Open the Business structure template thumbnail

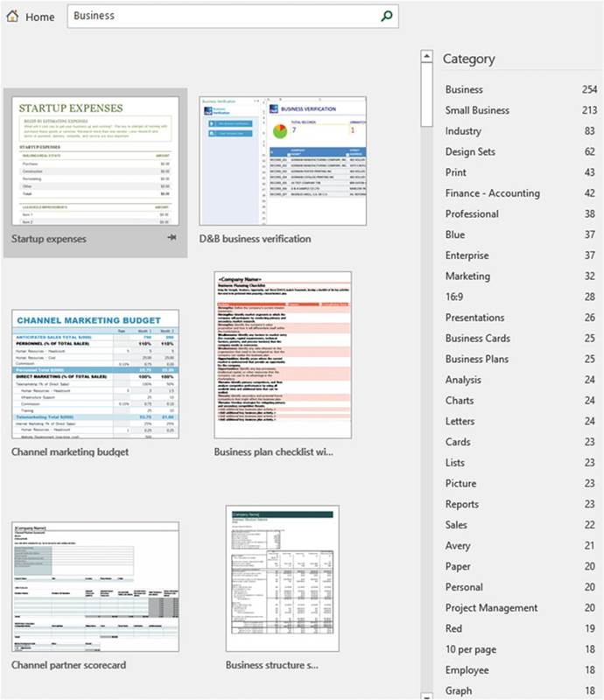[x=282, y=577]
